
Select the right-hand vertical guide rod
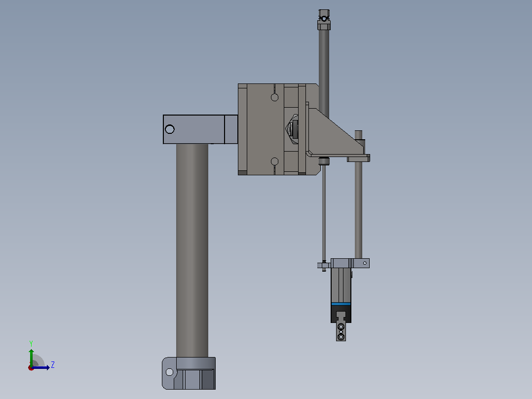(358, 210)
